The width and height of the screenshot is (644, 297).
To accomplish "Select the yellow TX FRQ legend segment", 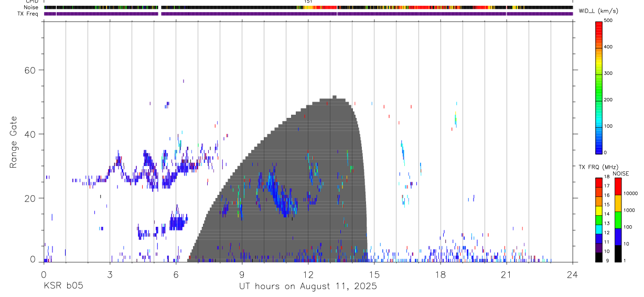I will coord(599,211).
